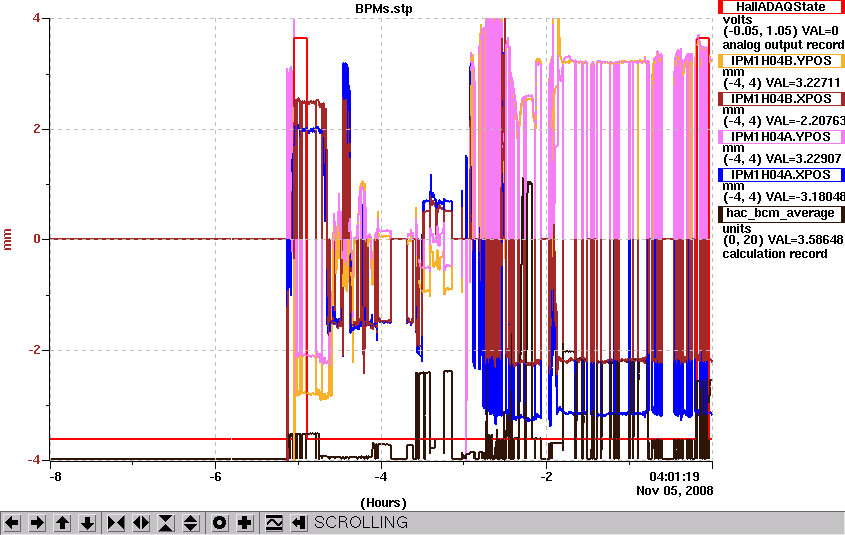Click the VAL=3.22711 value text
845x535 pixels.
pos(803,83)
